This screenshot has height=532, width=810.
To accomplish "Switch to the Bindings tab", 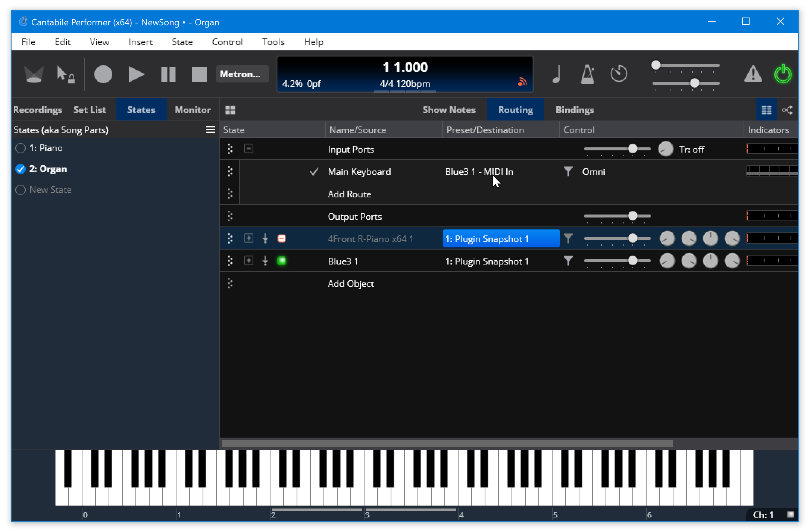I will click(x=575, y=110).
